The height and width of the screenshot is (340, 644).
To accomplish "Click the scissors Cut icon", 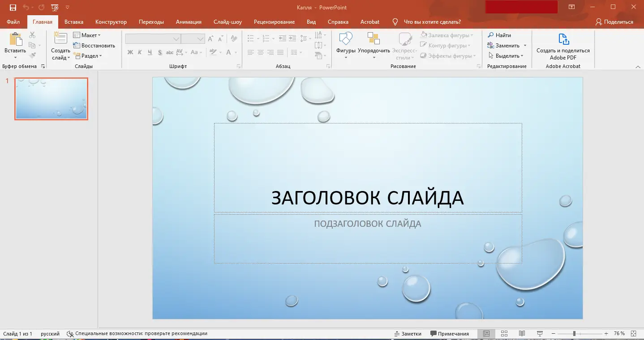I will (32, 35).
